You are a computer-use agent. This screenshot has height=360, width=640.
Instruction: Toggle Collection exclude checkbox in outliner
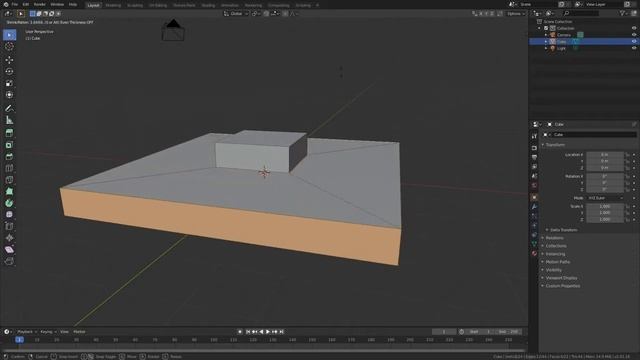546,28
